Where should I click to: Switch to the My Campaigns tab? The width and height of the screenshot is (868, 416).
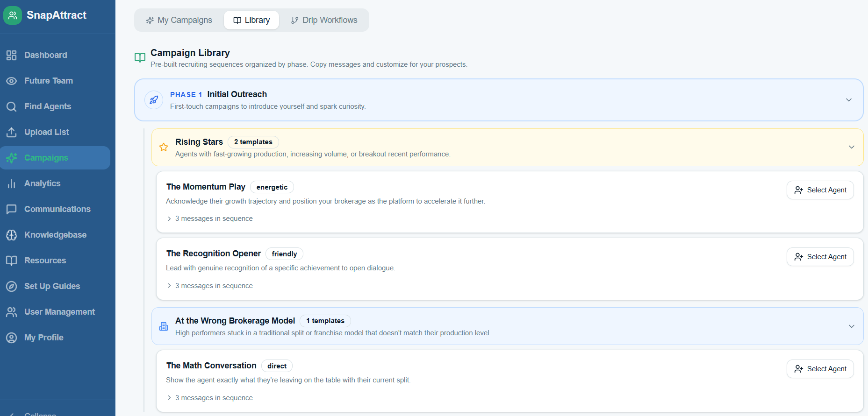(179, 20)
